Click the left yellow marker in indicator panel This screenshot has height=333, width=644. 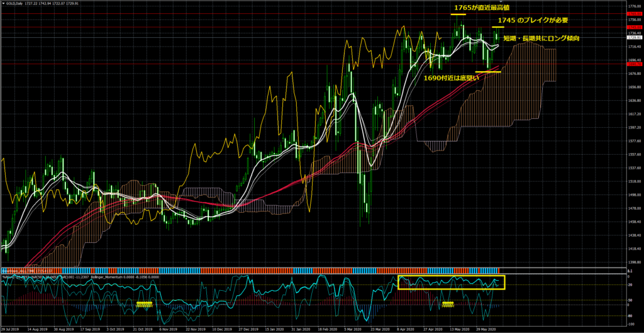145,304
